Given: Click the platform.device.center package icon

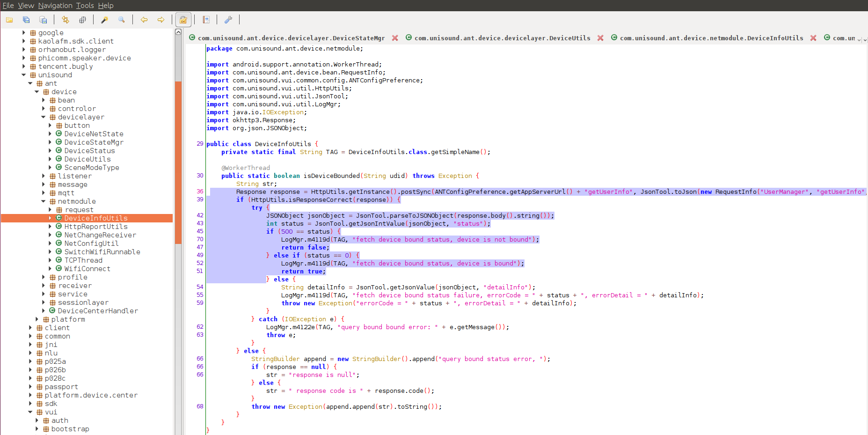Looking at the screenshot, I should tap(39, 395).
